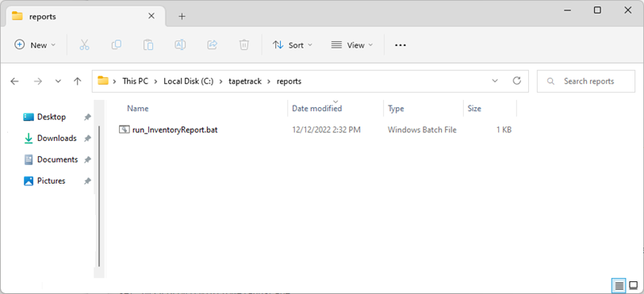The height and width of the screenshot is (294, 644).
Task: Click the Paste clipboard icon
Action: pos(148,45)
